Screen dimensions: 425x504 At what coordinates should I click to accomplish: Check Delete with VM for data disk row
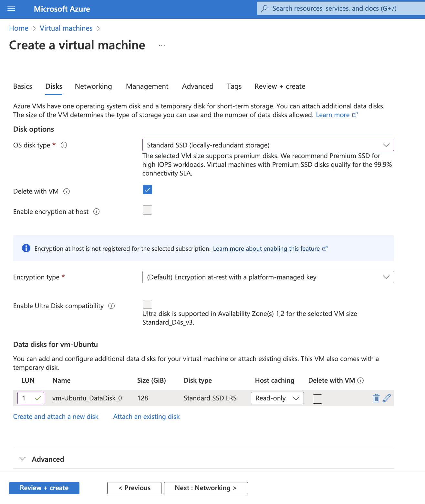(317, 399)
